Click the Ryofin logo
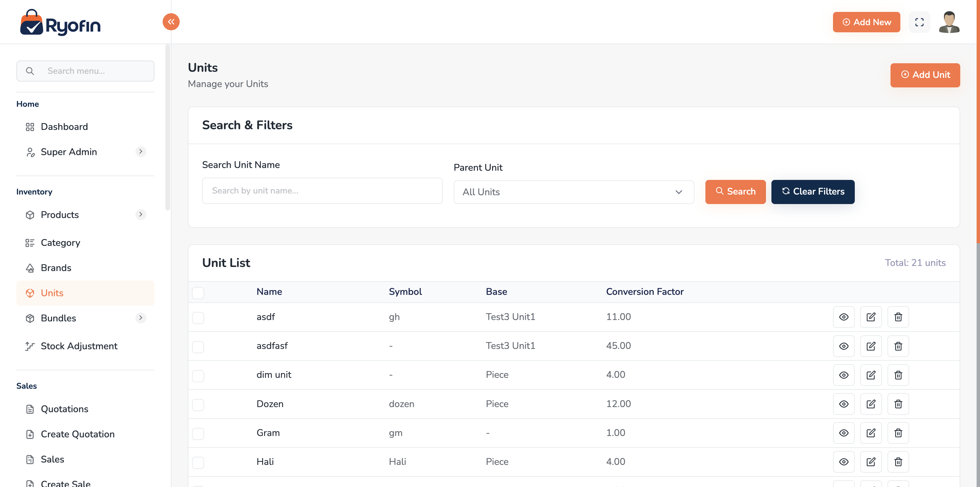 click(x=60, y=22)
